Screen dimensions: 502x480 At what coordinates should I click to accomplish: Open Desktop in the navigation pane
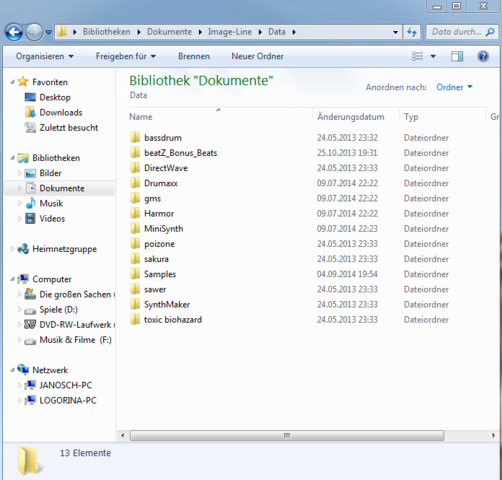(55, 97)
